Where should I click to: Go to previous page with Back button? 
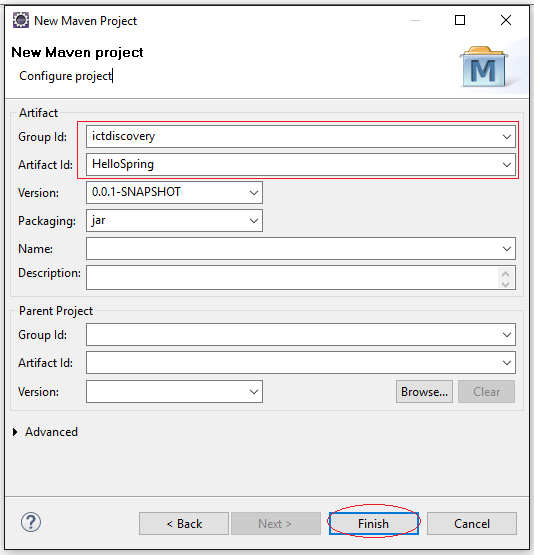tap(184, 523)
